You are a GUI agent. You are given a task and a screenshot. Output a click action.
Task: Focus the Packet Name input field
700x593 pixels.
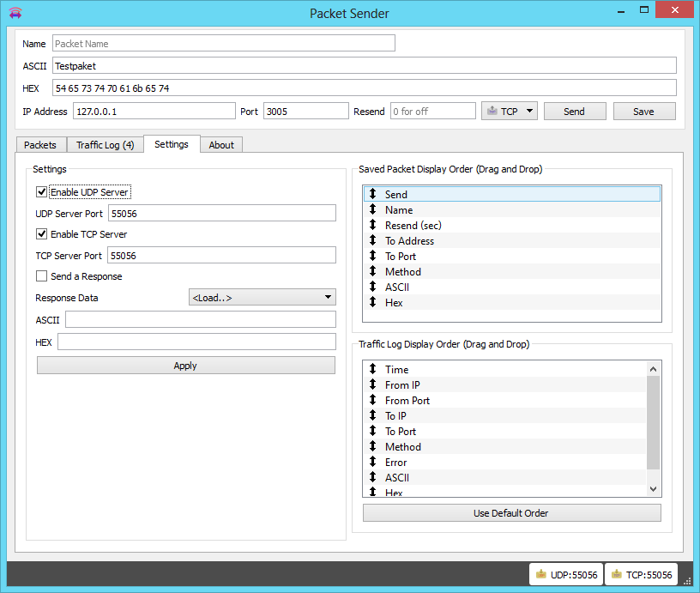[224, 43]
